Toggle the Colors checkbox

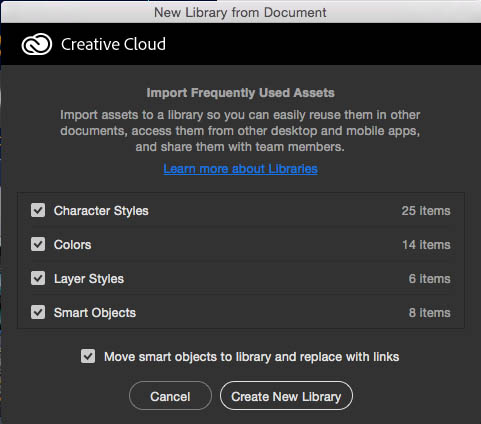[38, 244]
